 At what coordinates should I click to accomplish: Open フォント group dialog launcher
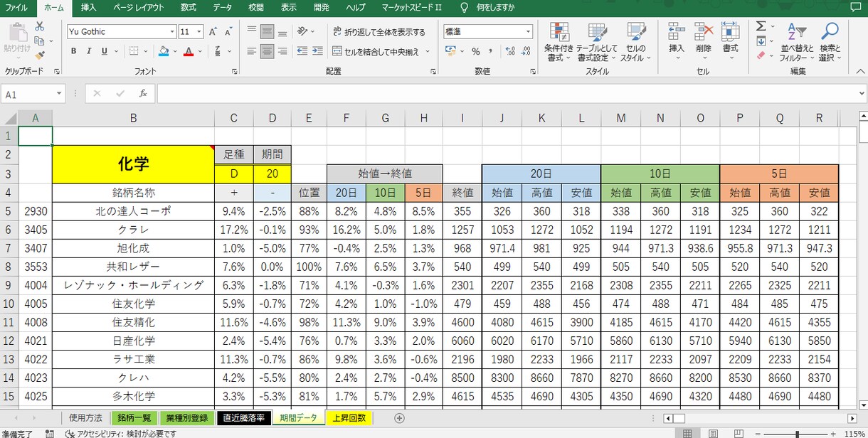(235, 72)
